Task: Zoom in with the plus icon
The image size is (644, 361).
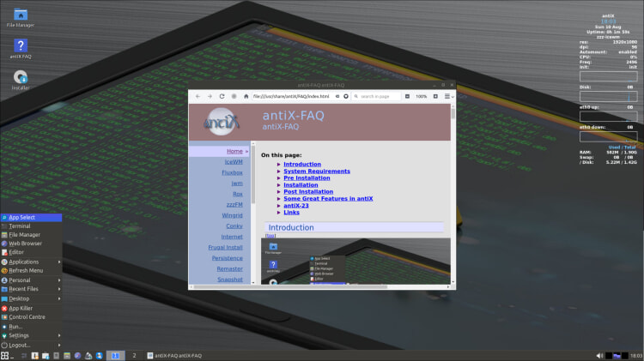Action: 435,96
